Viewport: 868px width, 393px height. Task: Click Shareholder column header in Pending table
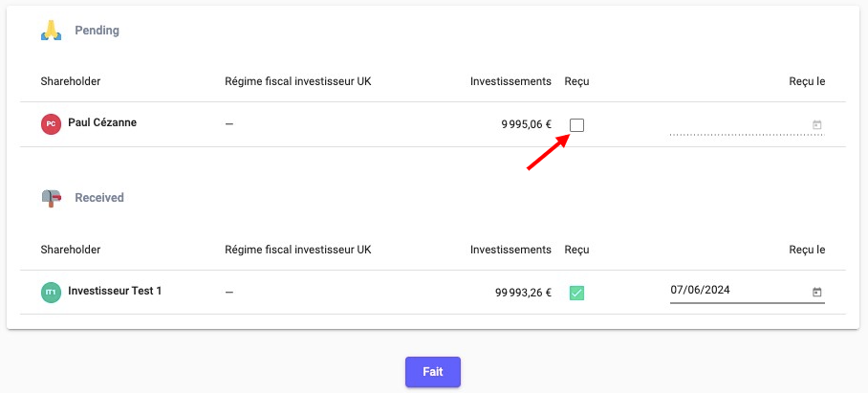click(x=71, y=81)
